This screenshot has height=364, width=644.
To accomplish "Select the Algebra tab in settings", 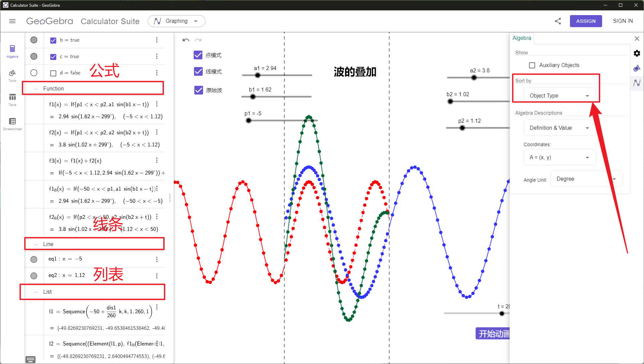I will pyautogui.click(x=522, y=38).
